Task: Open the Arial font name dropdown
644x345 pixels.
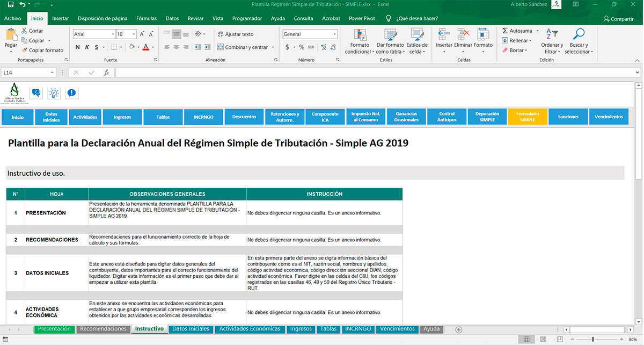Action: point(112,34)
